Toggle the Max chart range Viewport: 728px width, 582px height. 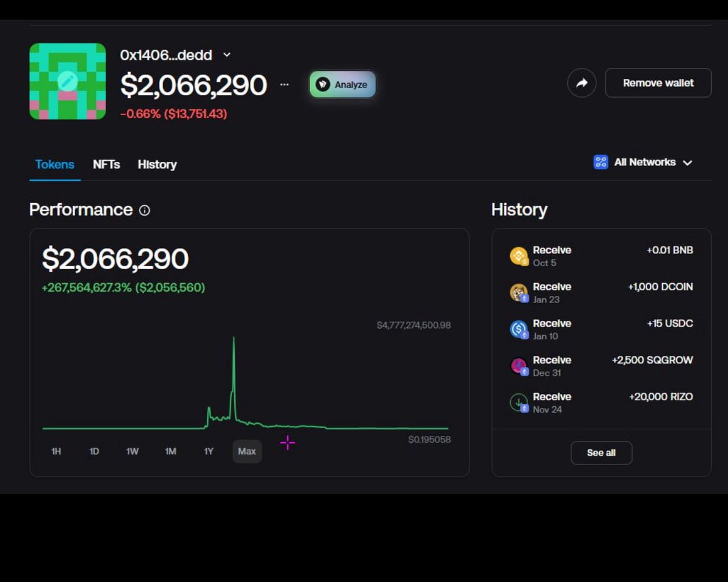[247, 451]
